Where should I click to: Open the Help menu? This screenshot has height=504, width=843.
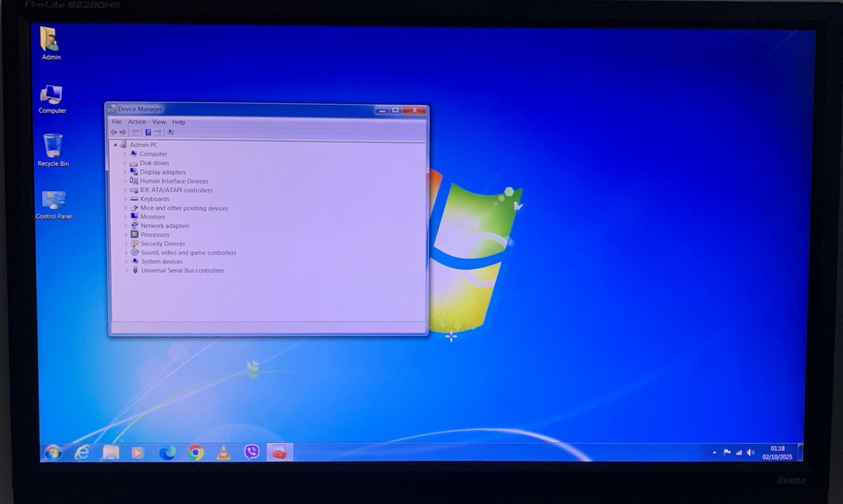179,122
